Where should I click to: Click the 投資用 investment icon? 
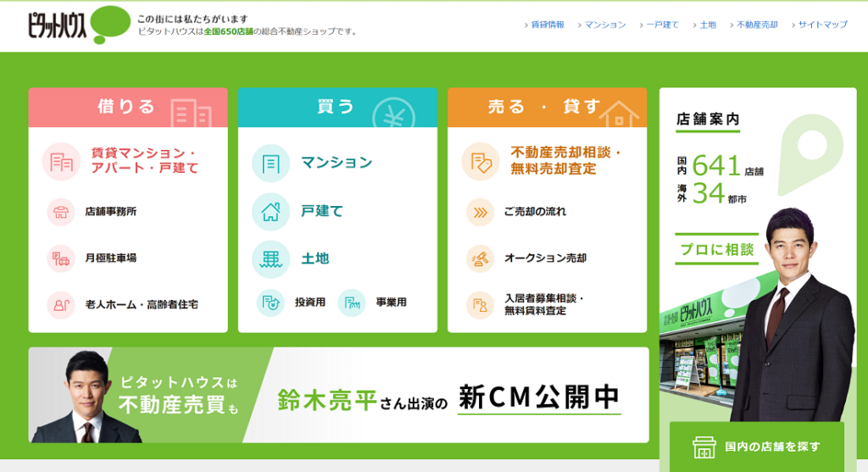270,303
